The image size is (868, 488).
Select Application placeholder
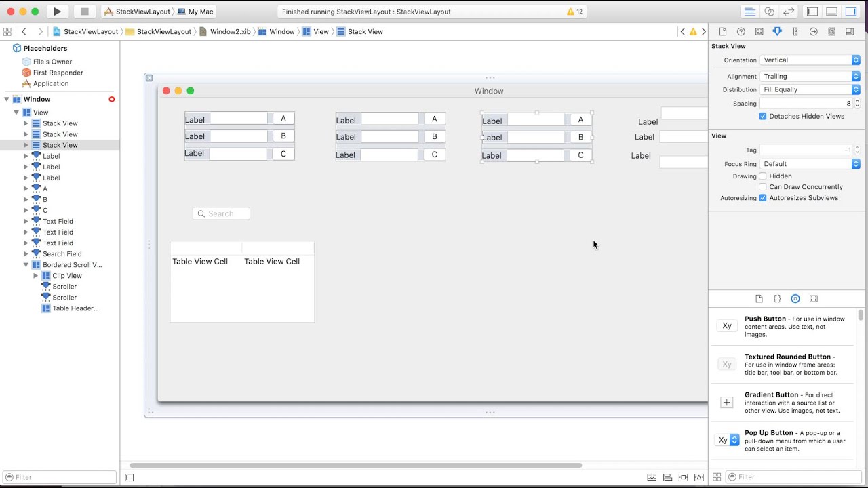pos(45,83)
